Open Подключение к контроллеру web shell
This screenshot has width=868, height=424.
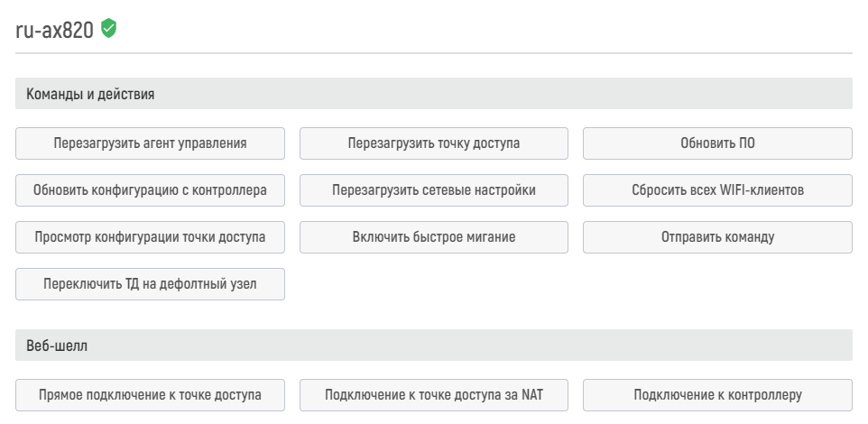[717, 395]
